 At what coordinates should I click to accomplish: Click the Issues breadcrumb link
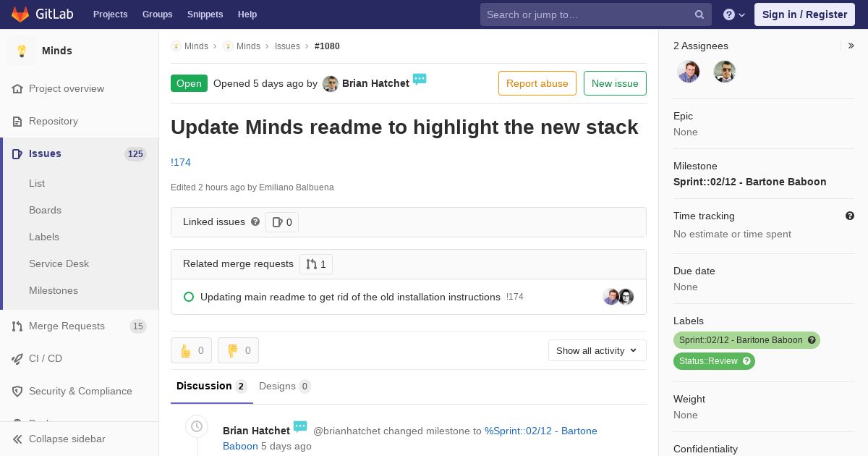(287, 46)
